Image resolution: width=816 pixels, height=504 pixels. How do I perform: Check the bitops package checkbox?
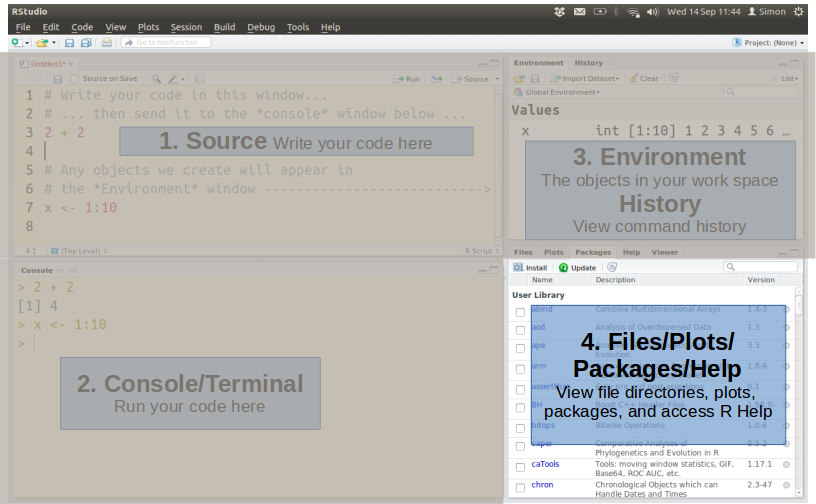[x=520, y=428]
